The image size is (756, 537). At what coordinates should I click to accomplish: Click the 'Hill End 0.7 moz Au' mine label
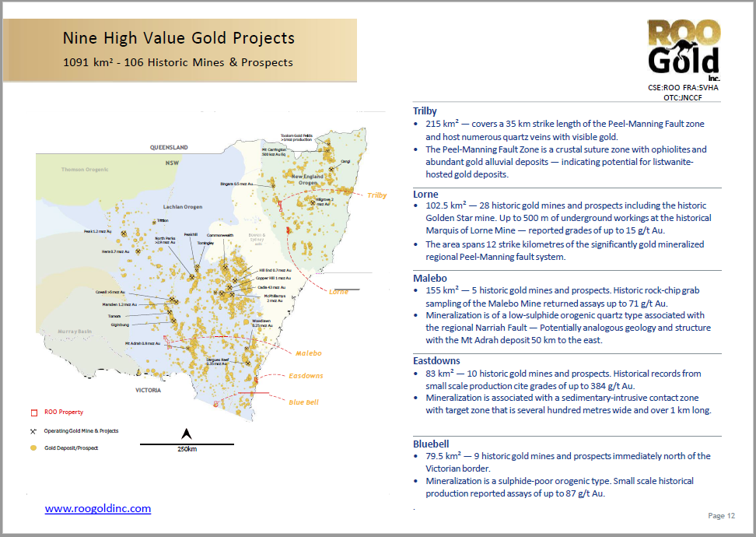click(x=275, y=271)
